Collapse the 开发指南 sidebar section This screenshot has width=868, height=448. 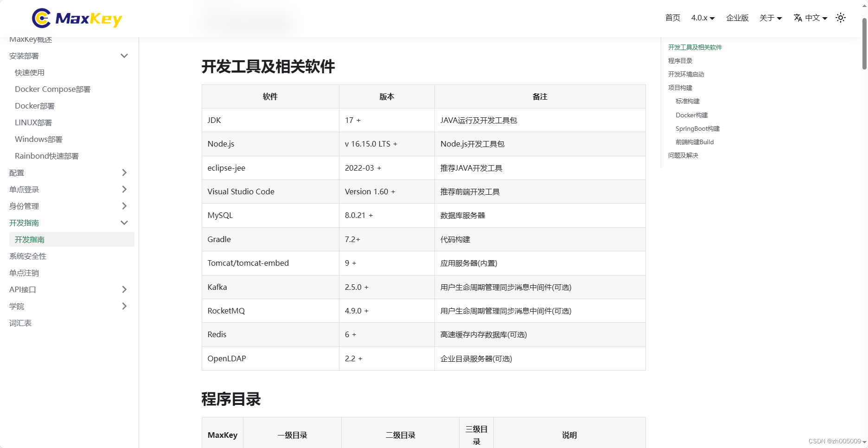tap(124, 223)
